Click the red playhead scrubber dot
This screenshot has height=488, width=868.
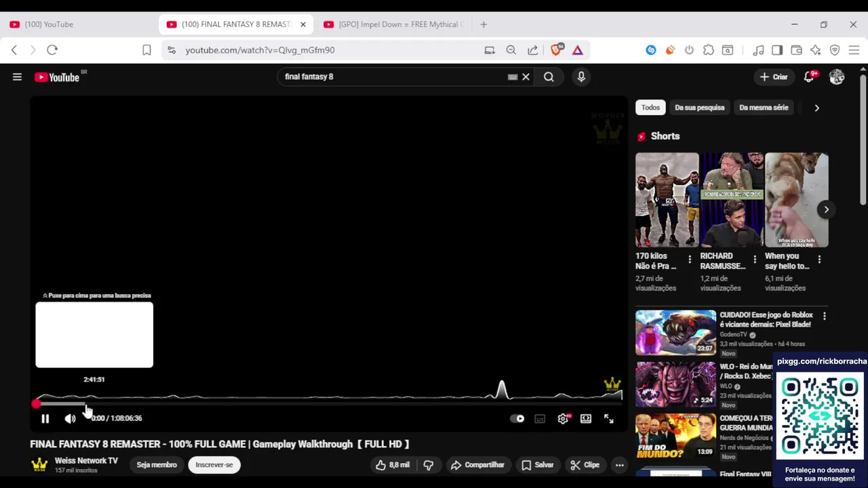36,404
